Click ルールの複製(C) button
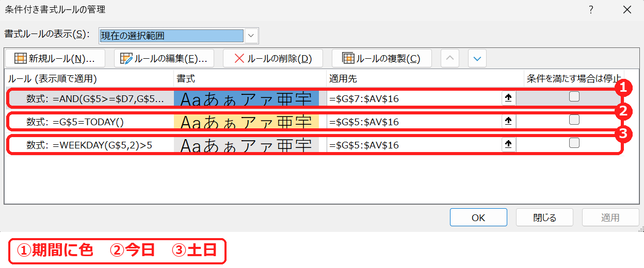Image resolution: width=644 pixels, height=268 pixels. [382, 58]
